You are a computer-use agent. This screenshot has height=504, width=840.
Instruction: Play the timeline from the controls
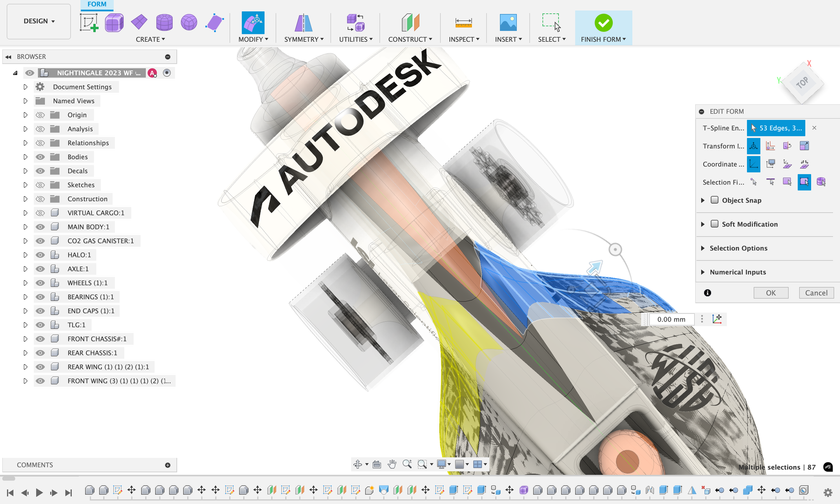(39, 493)
